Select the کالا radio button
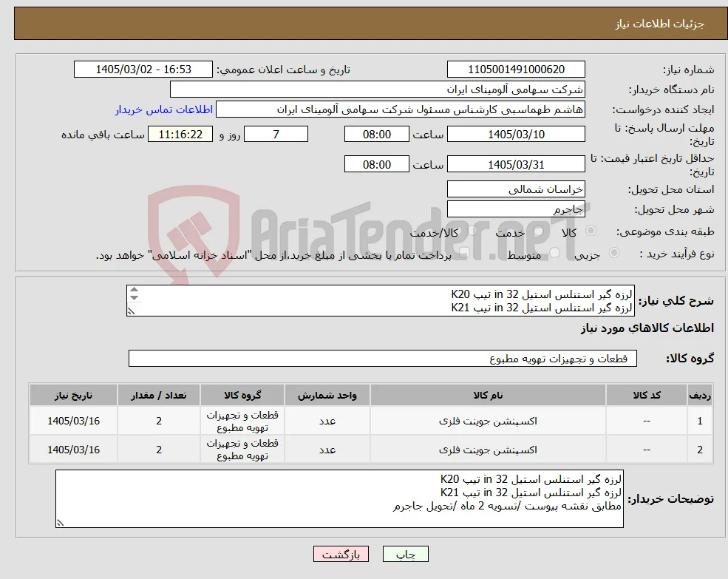 (591, 231)
